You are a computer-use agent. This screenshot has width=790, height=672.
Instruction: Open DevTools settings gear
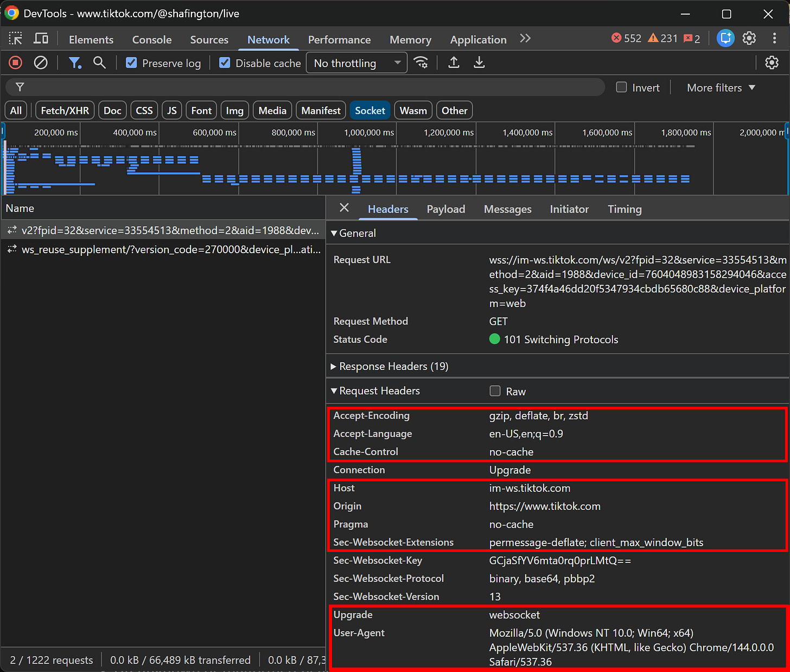749,39
